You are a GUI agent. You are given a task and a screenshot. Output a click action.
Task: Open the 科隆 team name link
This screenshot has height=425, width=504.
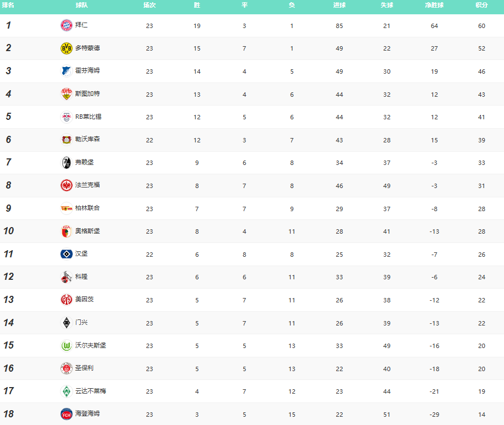[x=81, y=277]
